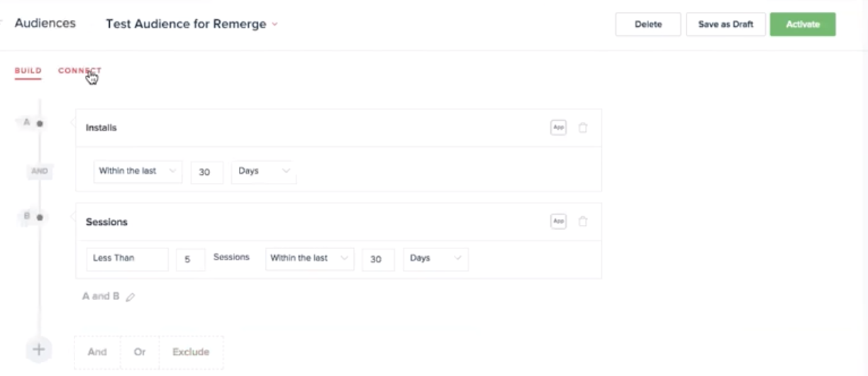Open Sessions Days unit dropdown
Viewport: 868px width, 376px height.
(x=435, y=259)
